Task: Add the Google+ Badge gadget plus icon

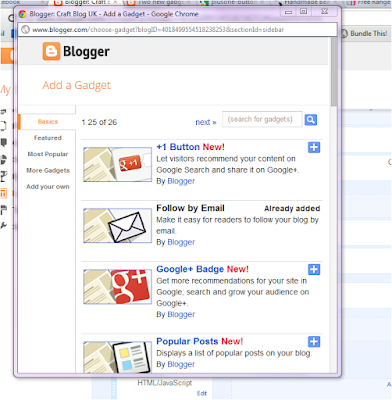Action: pos(314,269)
